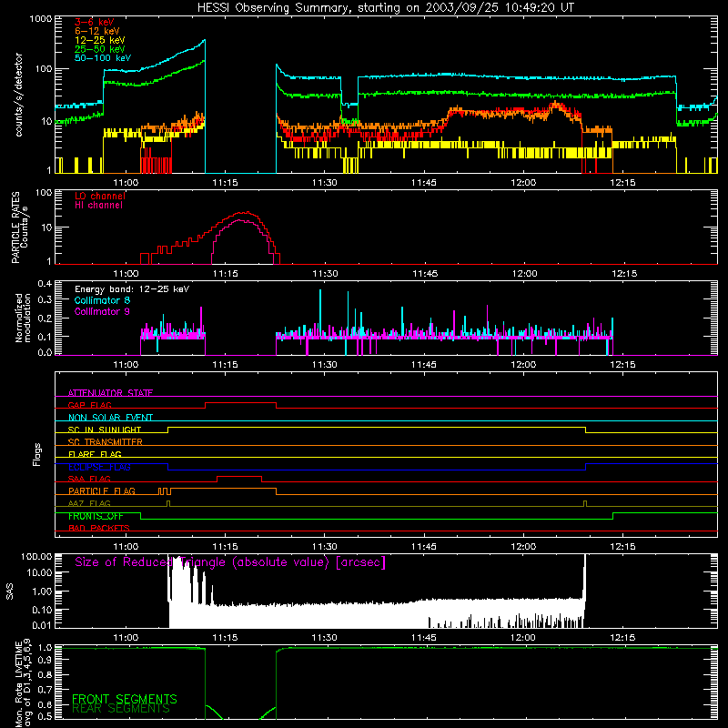Screen dimensions: 728x728
Task: Click the 0.9 value on livetime axis
Action: pyautogui.click(x=45, y=659)
